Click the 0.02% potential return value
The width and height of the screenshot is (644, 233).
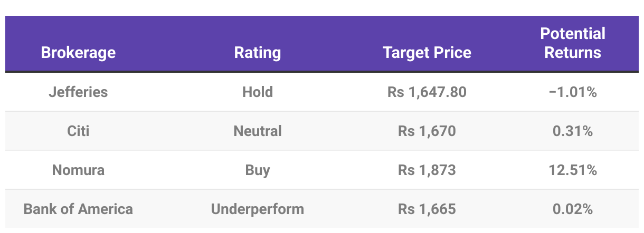[573, 209]
